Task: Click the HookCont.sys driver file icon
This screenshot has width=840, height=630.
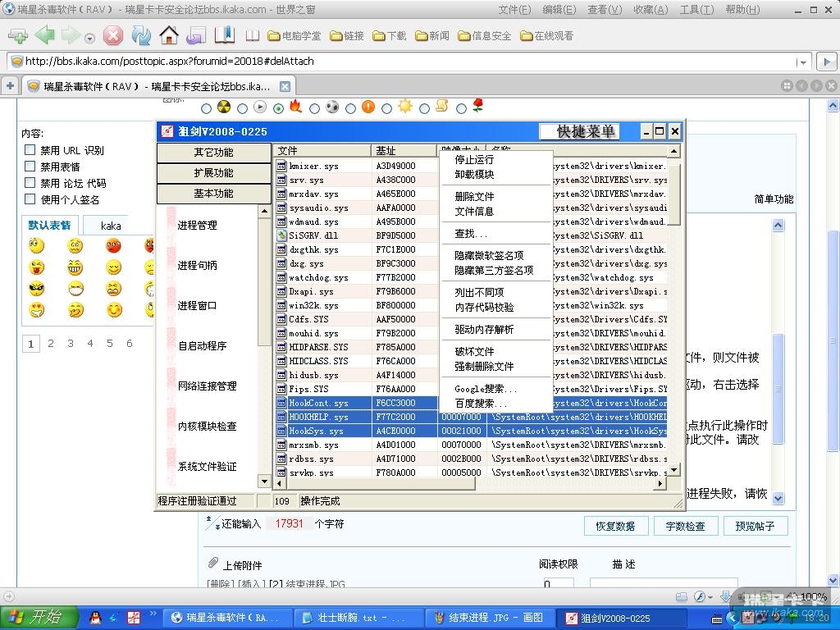Action: click(281, 403)
